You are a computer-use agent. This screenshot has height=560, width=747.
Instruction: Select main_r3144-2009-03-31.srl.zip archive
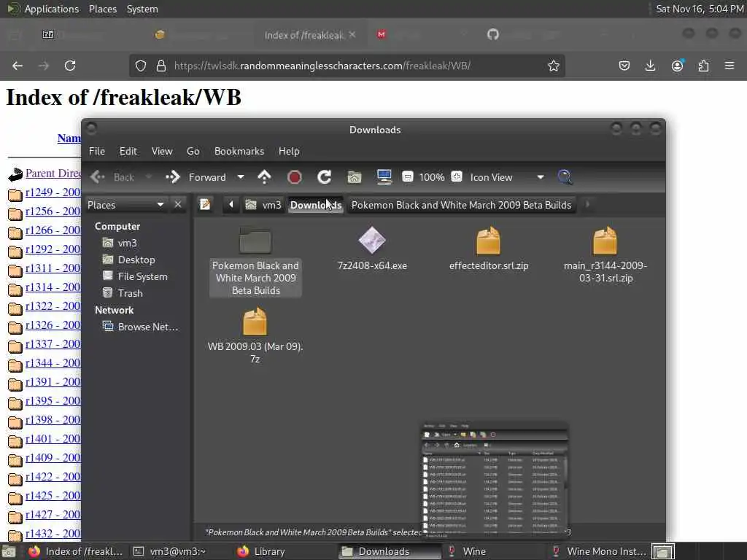tap(605, 241)
